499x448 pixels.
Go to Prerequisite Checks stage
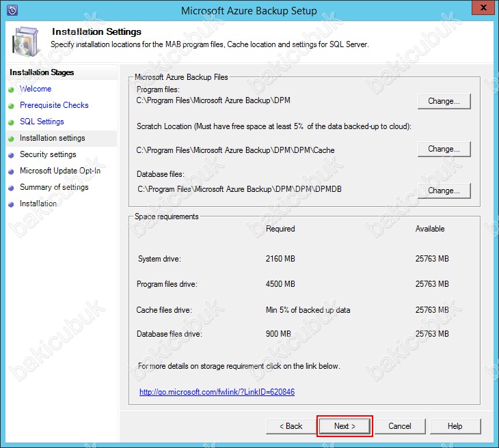[54, 105]
